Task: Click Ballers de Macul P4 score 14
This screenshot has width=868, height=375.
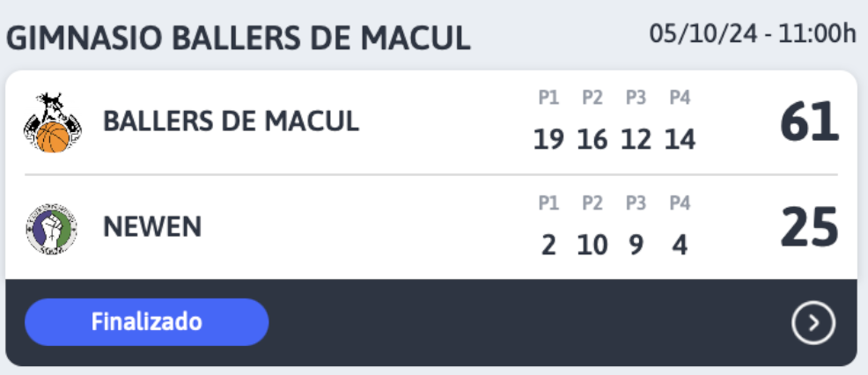Action: 680,140
